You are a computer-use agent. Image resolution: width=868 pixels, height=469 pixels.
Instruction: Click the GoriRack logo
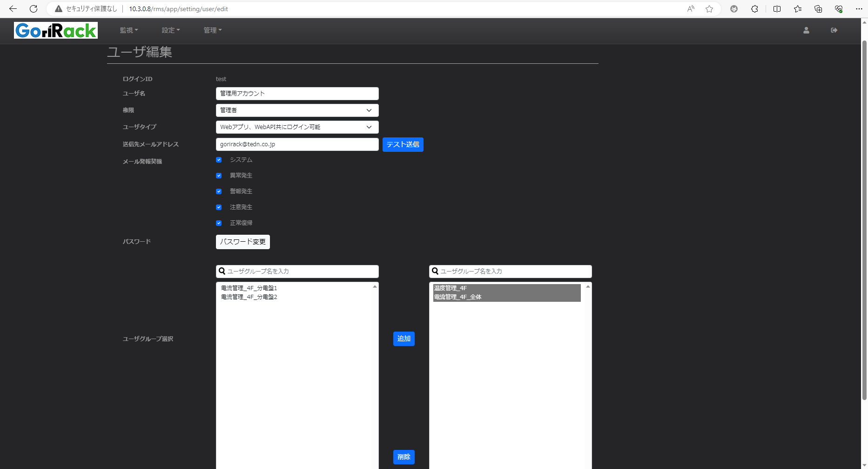point(55,30)
